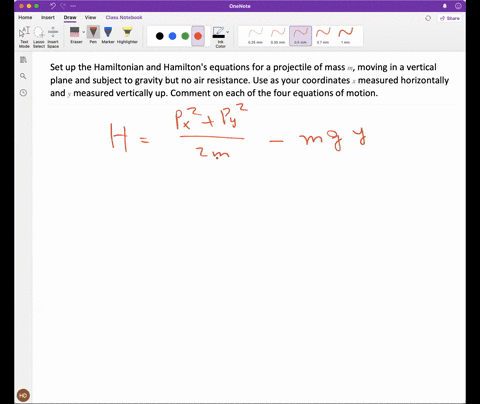
Task: Switch to the View tab
Action: pyautogui.click(x=90, y=17)
